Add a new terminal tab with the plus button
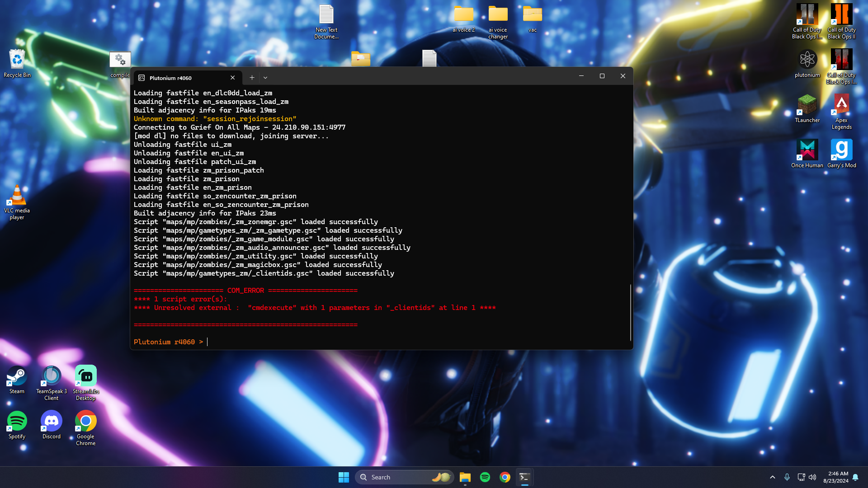 tap(252, 78)
